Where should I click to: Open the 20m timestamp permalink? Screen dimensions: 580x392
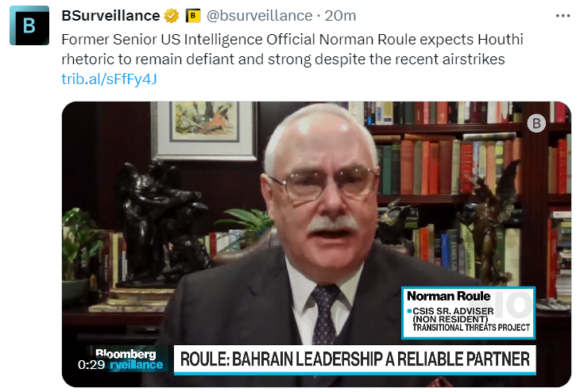click(x=340, y=16)
